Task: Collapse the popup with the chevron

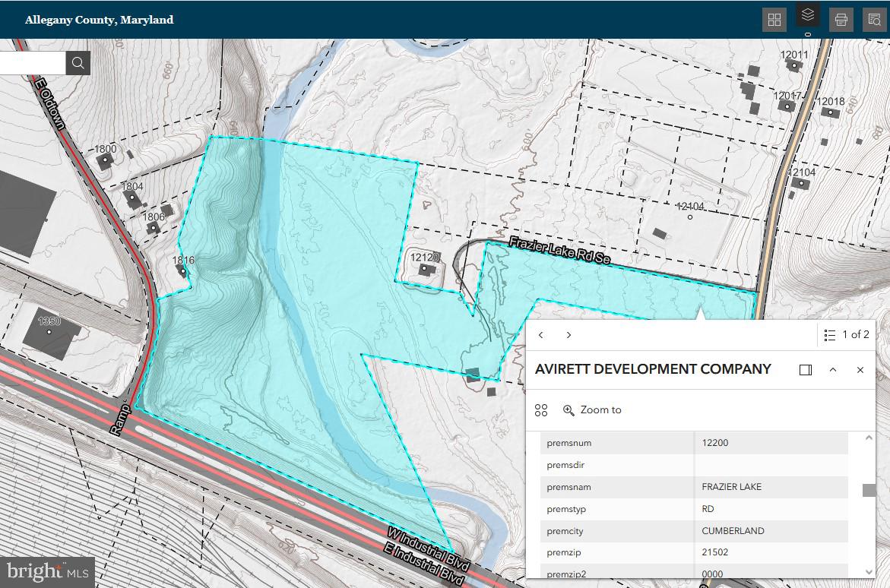Action: (x=833, y=370)
